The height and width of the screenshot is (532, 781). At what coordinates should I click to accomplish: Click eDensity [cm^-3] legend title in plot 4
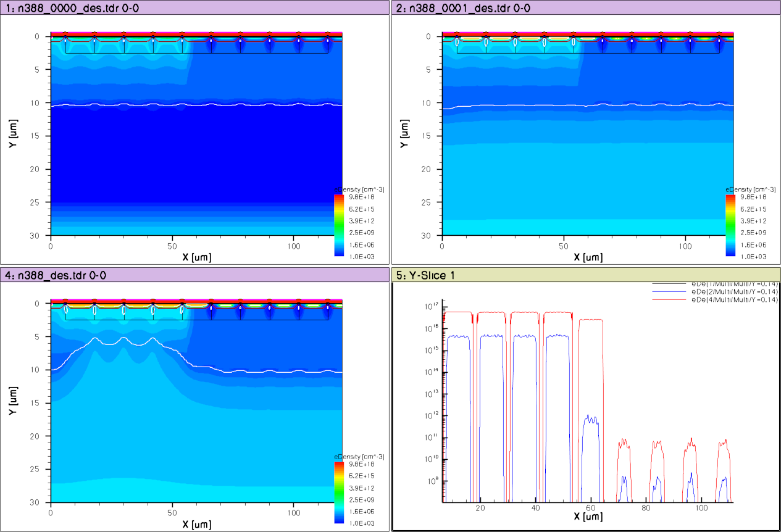[359, 456]
